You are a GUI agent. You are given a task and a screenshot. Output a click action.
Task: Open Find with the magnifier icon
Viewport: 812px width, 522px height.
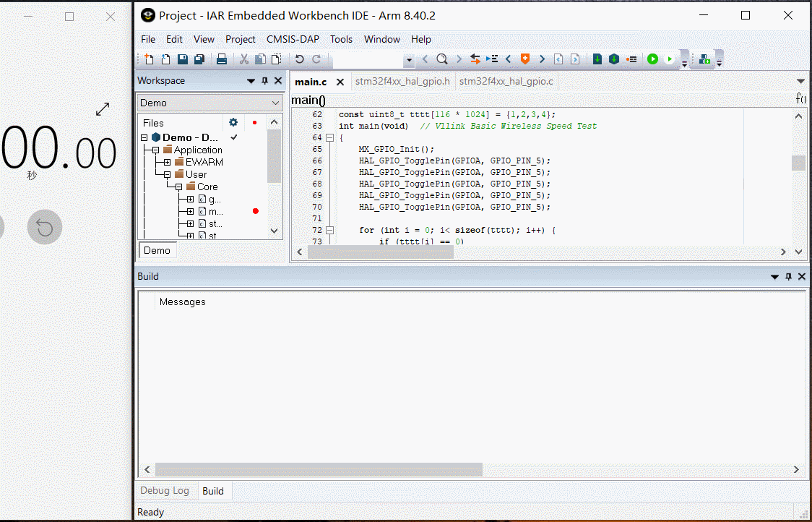pyautogui.click(x=441, y=59)
